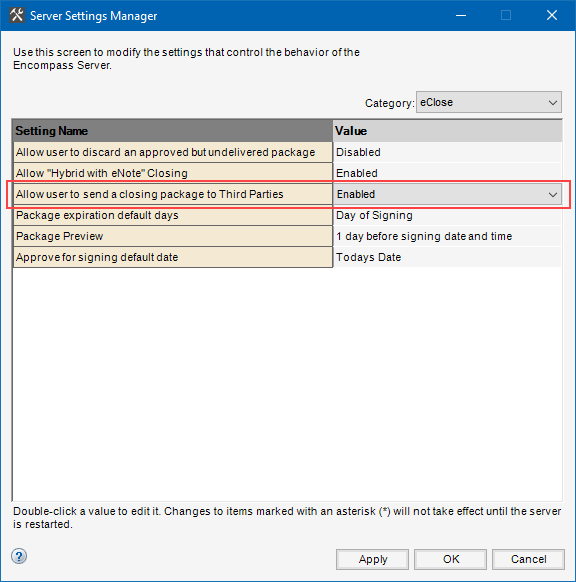Close the Server Settings Manager window
This screenshot has width=576, height=582.
click(552, 15)
